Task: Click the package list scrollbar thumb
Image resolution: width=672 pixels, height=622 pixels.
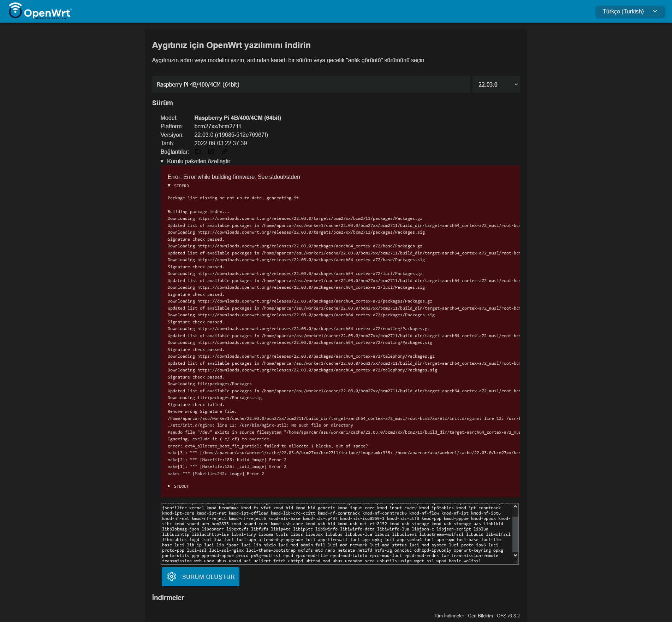Action: tap(516, 534)
